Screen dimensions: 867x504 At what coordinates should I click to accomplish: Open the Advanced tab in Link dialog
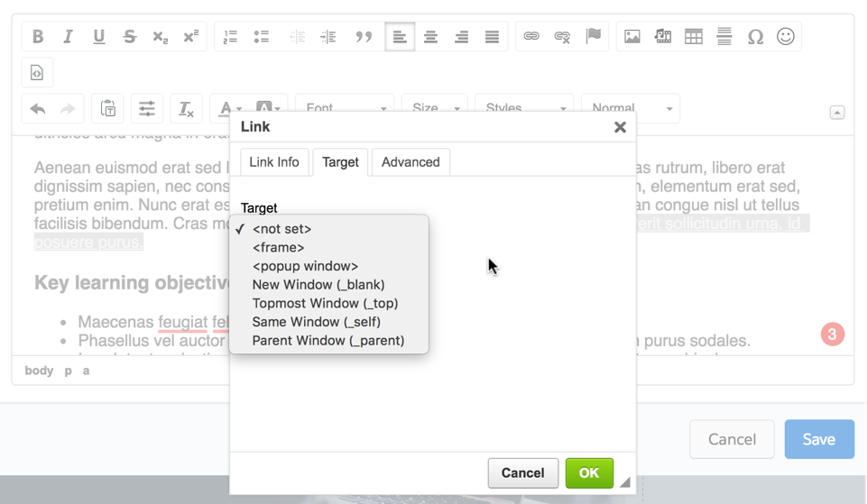tap(410, 162)
